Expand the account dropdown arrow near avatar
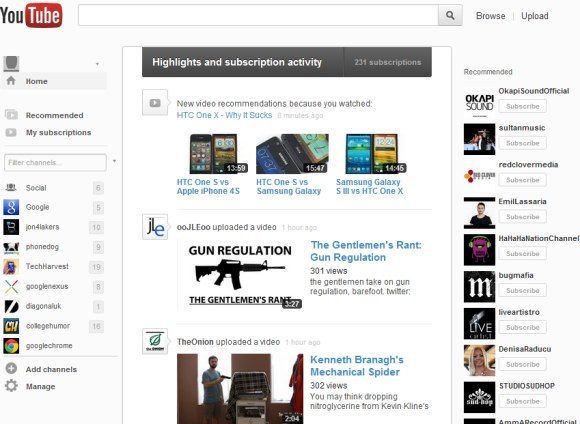Viewport: 580px width, 424px height. 97,64
